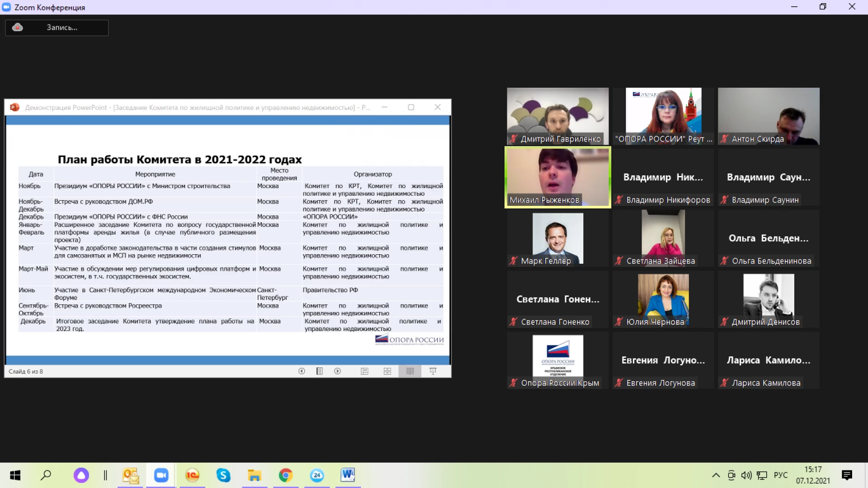
Task: Open Outlook from the taskbar
Action: point(131,475)
